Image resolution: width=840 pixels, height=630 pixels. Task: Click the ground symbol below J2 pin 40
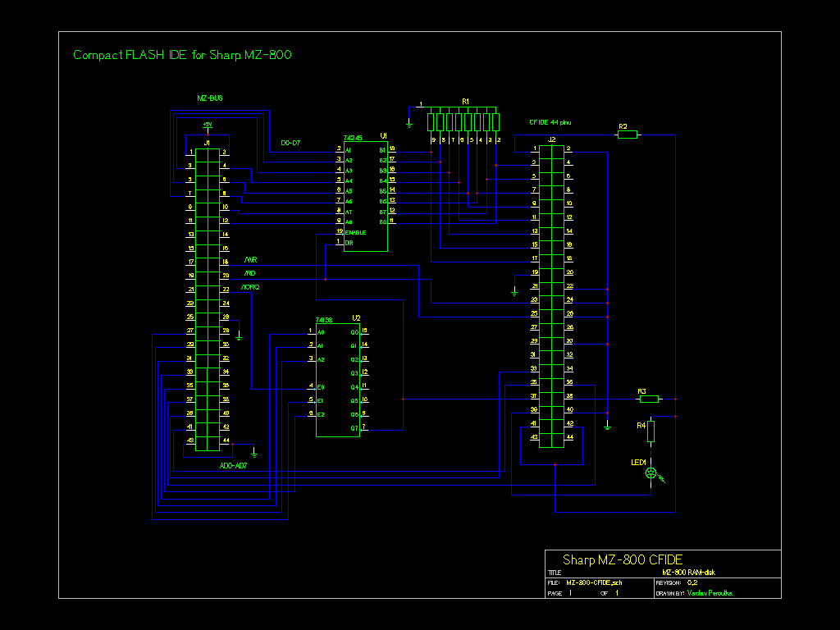point(608,426)
